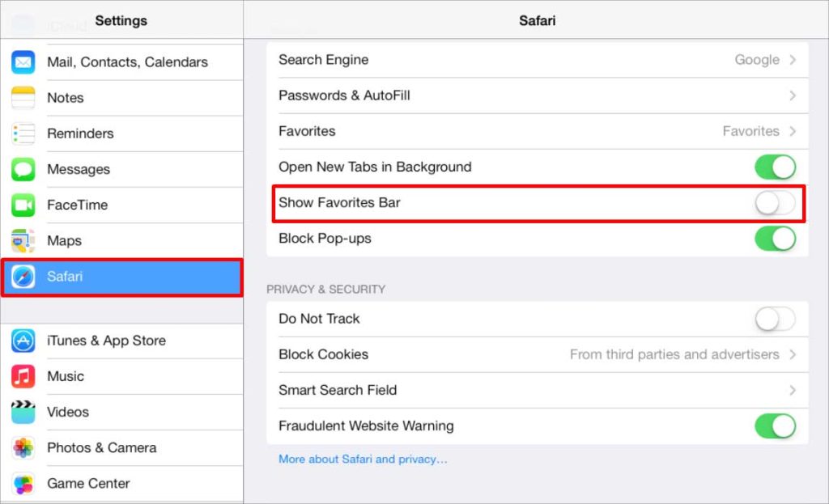Tap the FaceTime video camera icon
This screenshot has width=829, height=504.
click(23, 205)
